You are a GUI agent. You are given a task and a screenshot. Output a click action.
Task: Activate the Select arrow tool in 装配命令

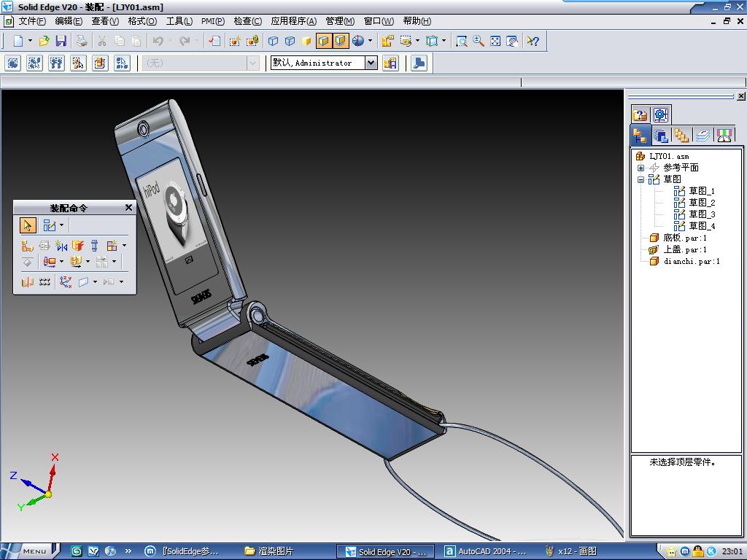28,225
